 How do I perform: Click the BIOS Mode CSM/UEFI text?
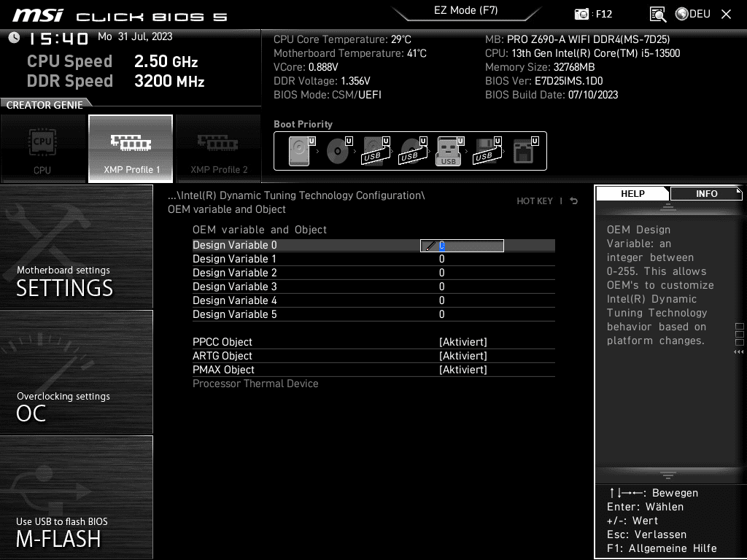tap(328, 95)
